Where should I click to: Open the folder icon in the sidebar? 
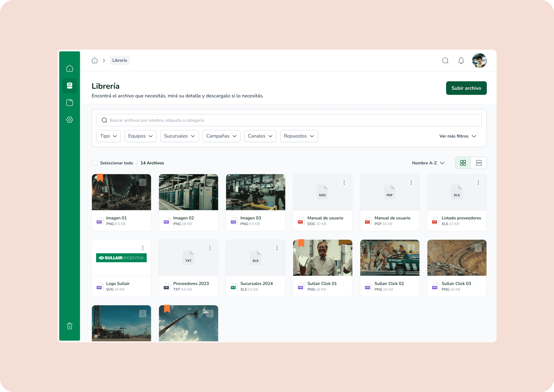[x=69, y=103]
